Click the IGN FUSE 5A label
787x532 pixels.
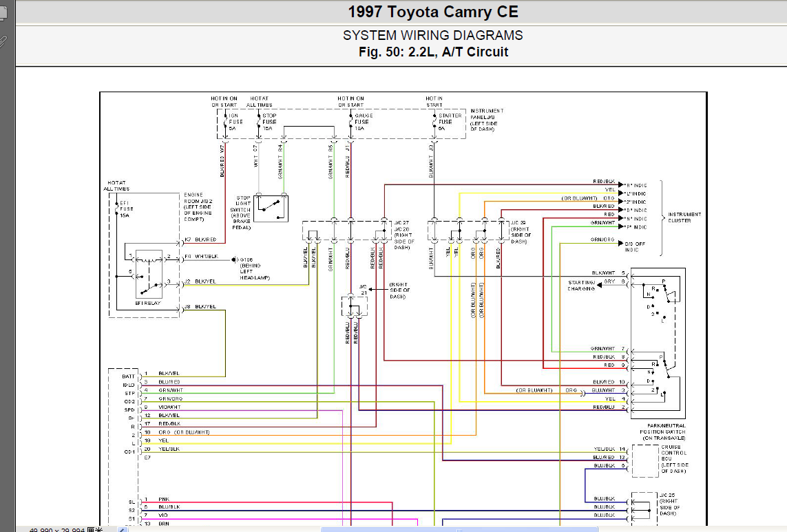[x=235, y=122]
